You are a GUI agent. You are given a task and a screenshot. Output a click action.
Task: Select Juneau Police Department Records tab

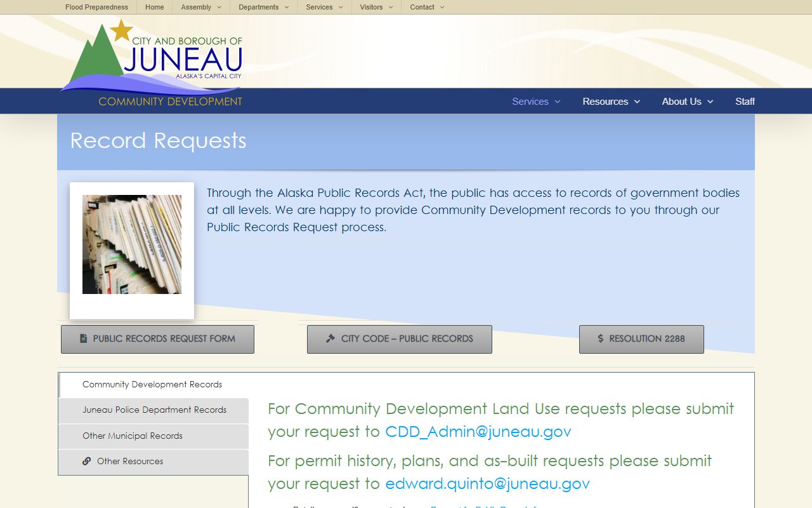(x=153, y=410)
